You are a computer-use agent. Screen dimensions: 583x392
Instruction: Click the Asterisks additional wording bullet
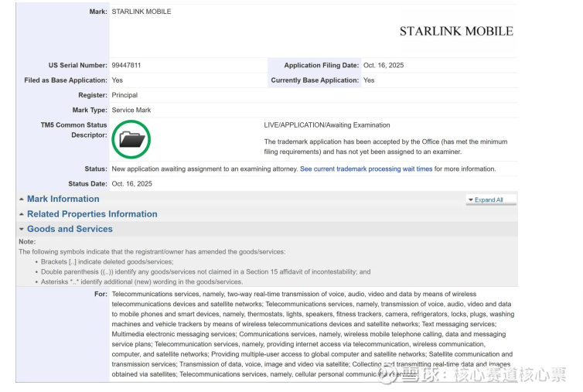(x=141, y=282)
